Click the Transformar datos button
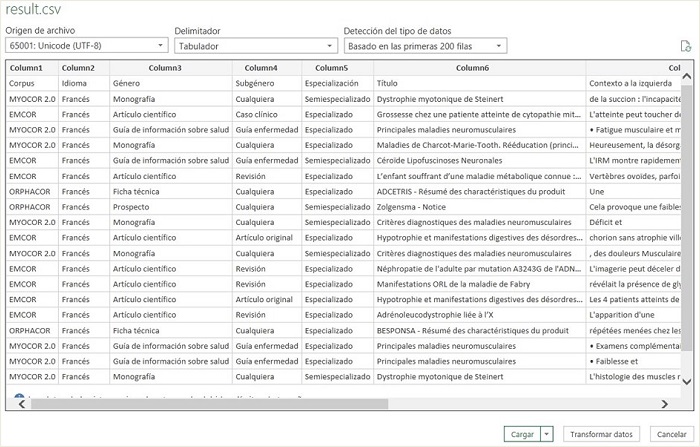This screenshot has width=700, height=447. [600, 434]
